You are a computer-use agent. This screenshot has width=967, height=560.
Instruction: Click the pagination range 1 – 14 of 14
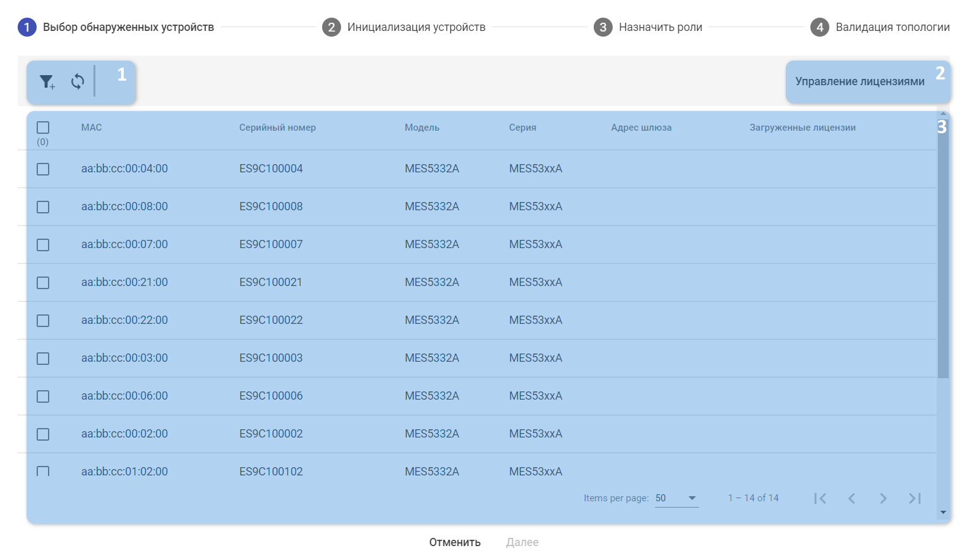(753, 498)
